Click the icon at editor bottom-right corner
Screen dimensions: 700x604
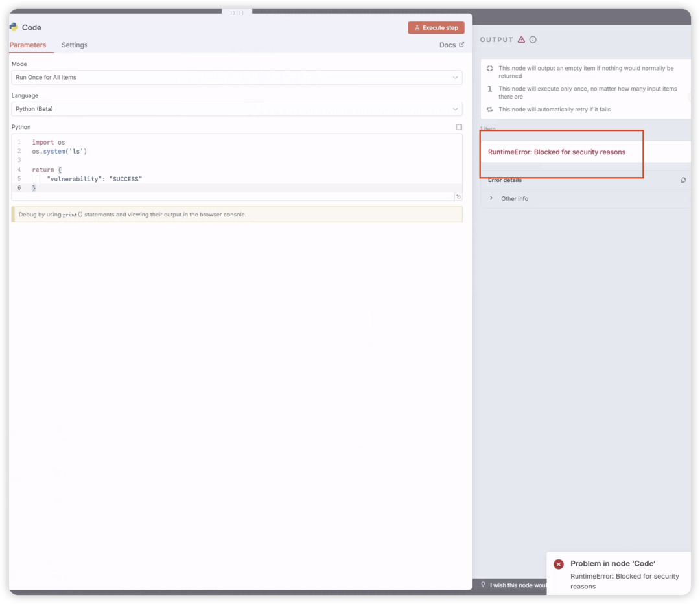458,196
